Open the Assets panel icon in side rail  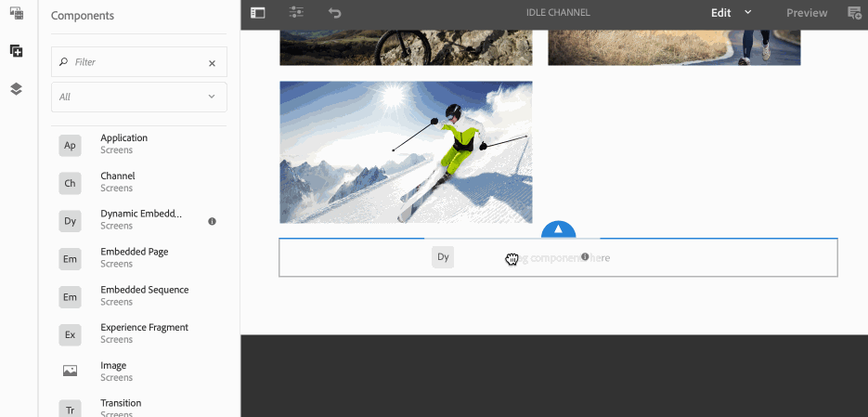[x=17, y=13]
